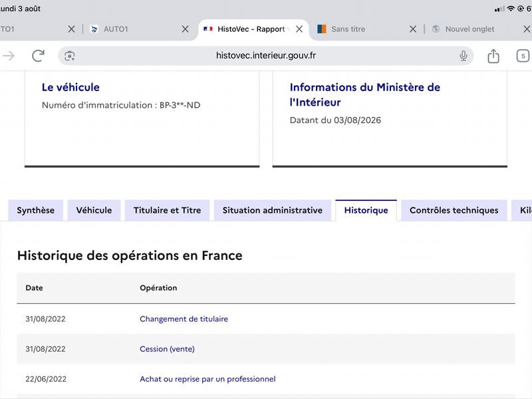This screenshot has height=399, width=532.
Task: Click the 22/06/2022 date cell
Action: 46,379
